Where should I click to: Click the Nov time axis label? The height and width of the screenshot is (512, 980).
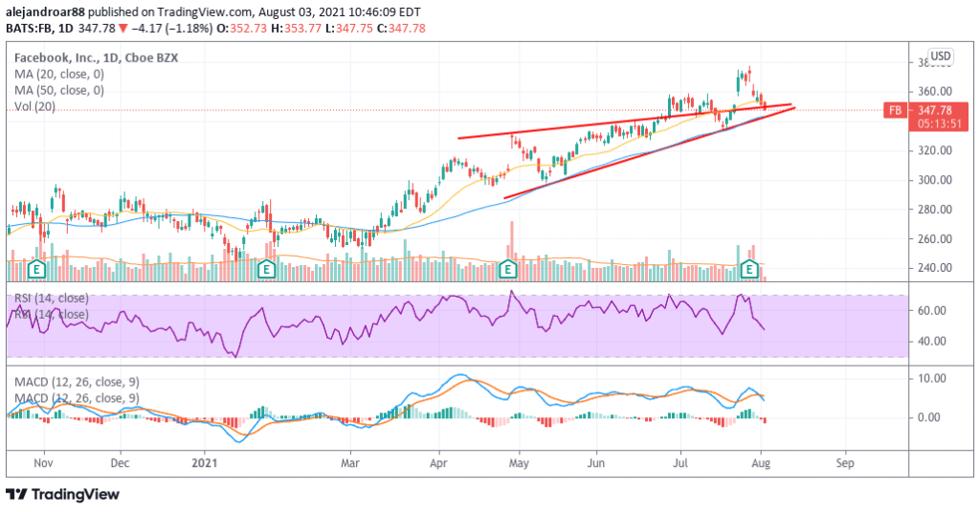coord(43,463)
